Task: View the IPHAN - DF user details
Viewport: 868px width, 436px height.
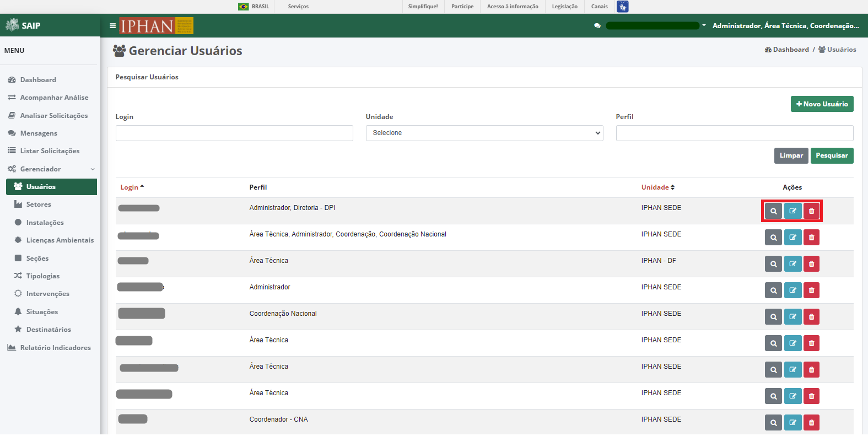Action: [773, 264]
